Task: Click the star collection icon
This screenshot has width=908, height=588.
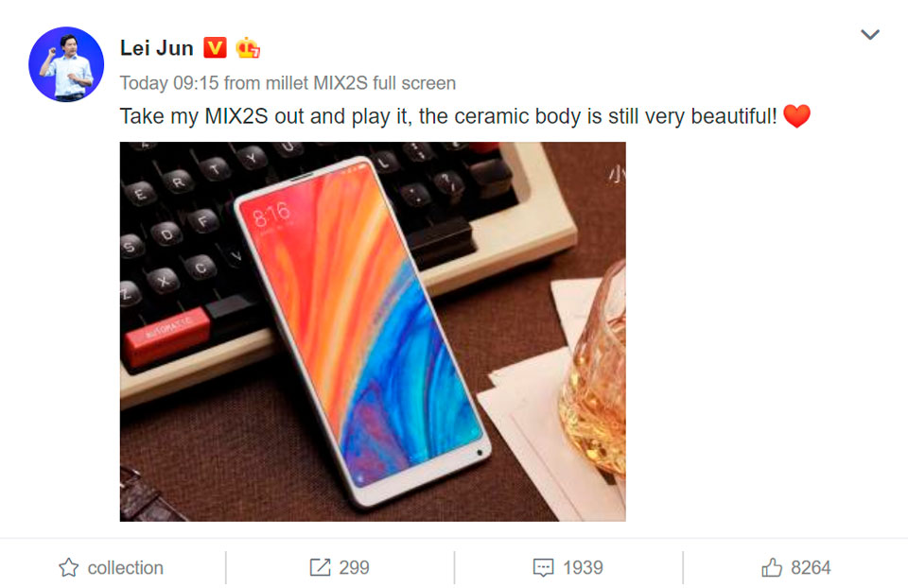Action: tap(68, 567)
